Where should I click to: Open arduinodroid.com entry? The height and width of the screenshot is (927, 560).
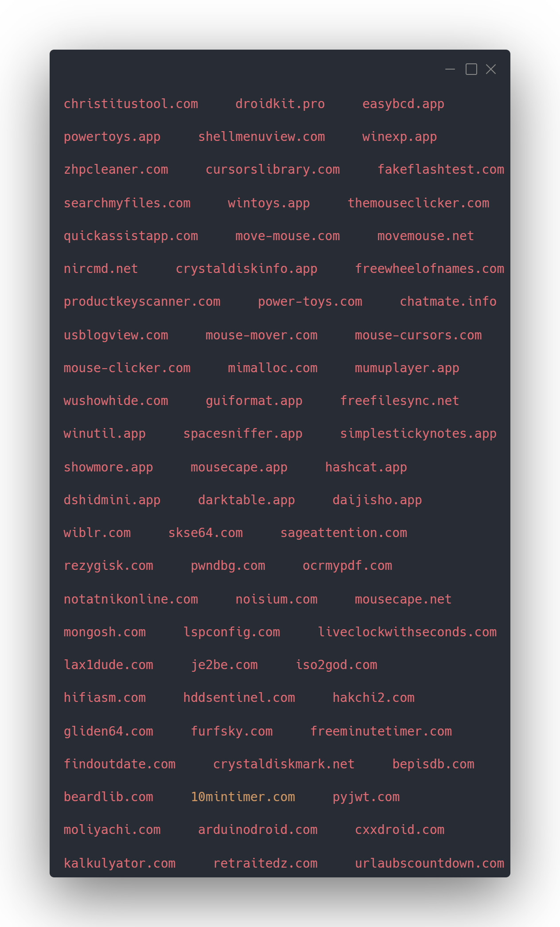258,830
